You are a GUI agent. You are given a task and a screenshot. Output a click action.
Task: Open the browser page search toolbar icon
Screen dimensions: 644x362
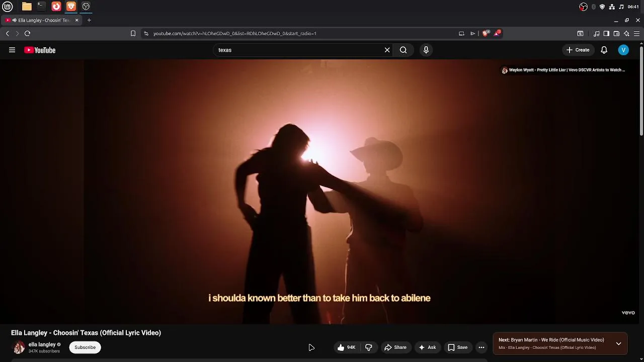click(580, 34)
